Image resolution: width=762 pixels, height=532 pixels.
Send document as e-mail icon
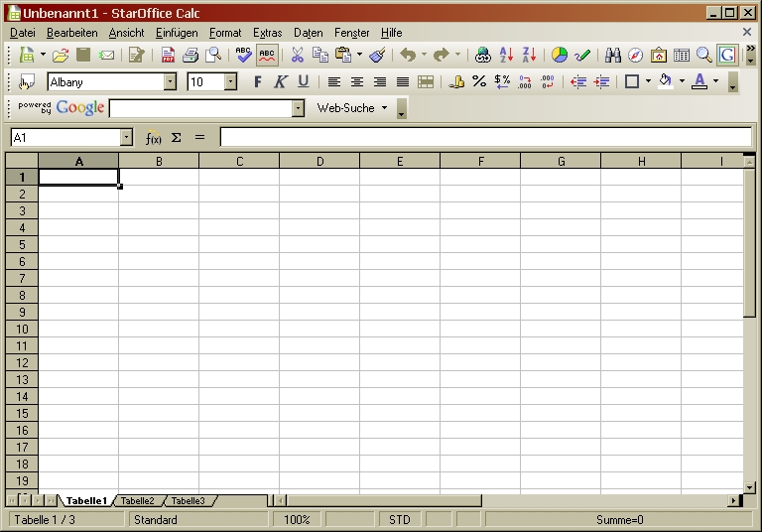click(x=106, y=55)
